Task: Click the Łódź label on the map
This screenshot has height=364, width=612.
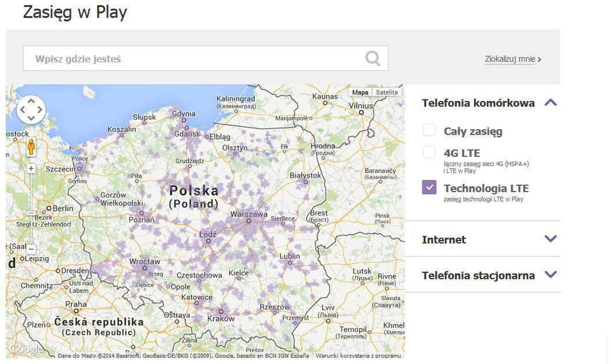Action: 208,234
